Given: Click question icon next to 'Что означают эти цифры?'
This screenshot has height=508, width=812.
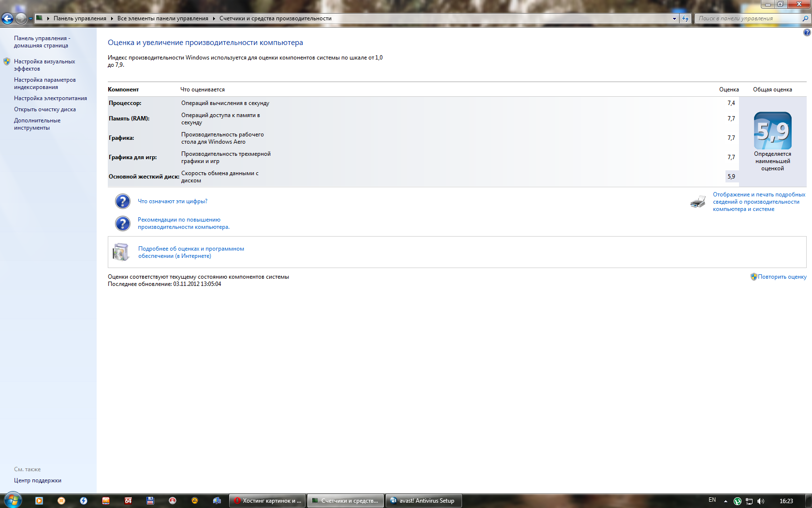Looking at the screenshot, I should (123, 201).
